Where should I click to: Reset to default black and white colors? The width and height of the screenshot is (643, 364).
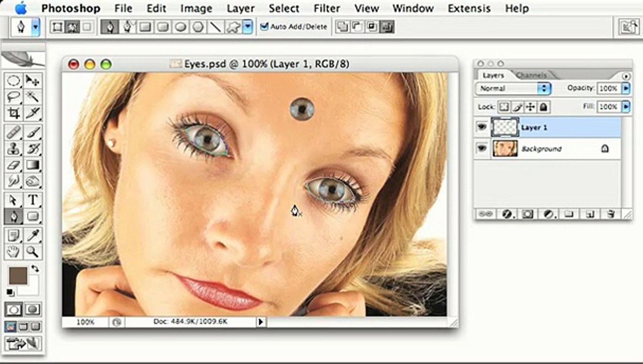tap(10, 292)
